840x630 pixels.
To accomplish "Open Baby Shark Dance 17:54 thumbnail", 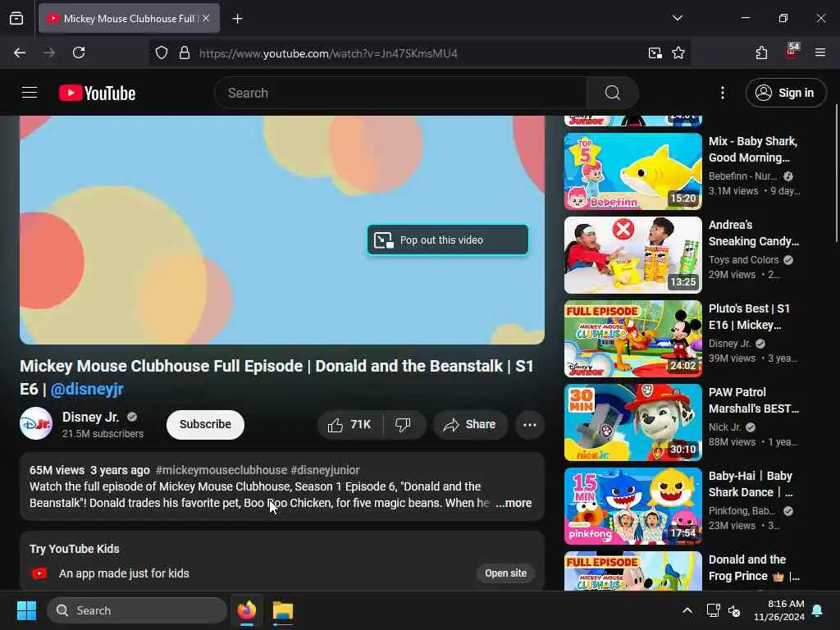I will (x=632, y=505).
